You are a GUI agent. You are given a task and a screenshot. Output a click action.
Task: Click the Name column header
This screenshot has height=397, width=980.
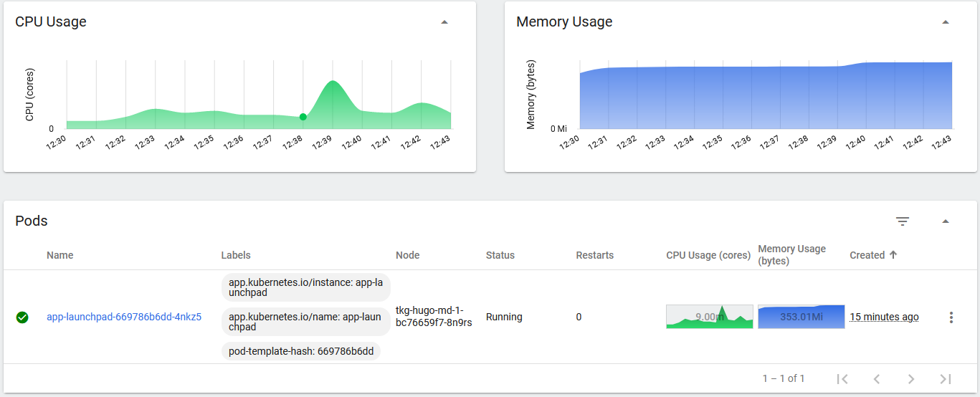[60, 255]
